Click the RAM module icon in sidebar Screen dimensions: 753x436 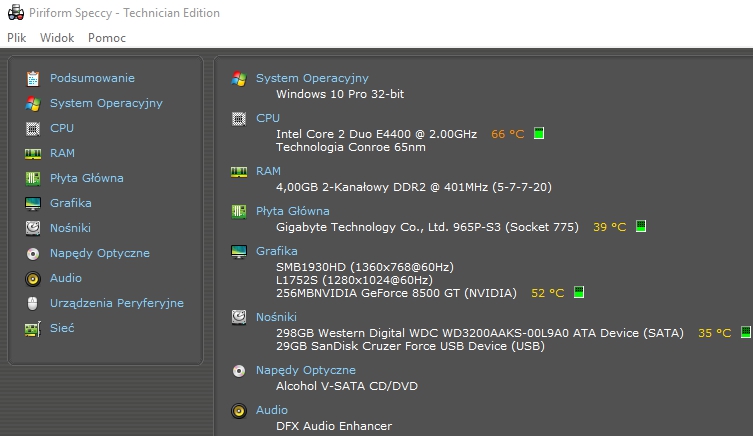pos(33,154)
